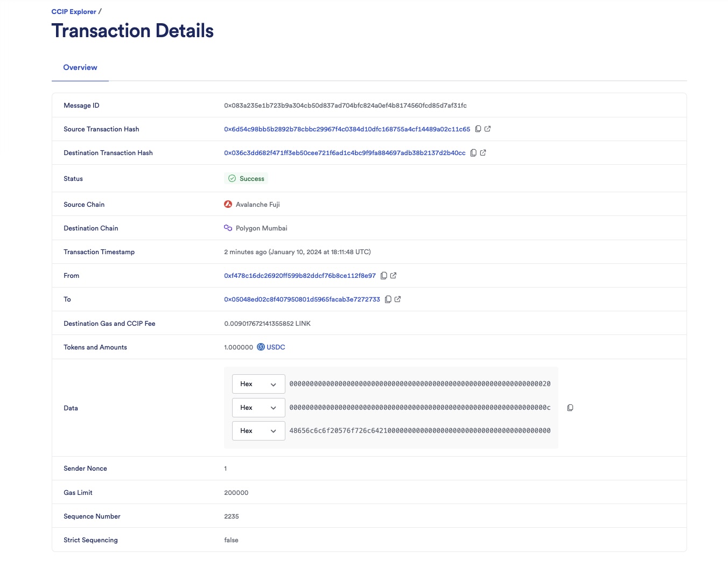Click the hex line starting 48656c6c6f
The width and height of the screenshot is (728, 566).
pos(420,431)
